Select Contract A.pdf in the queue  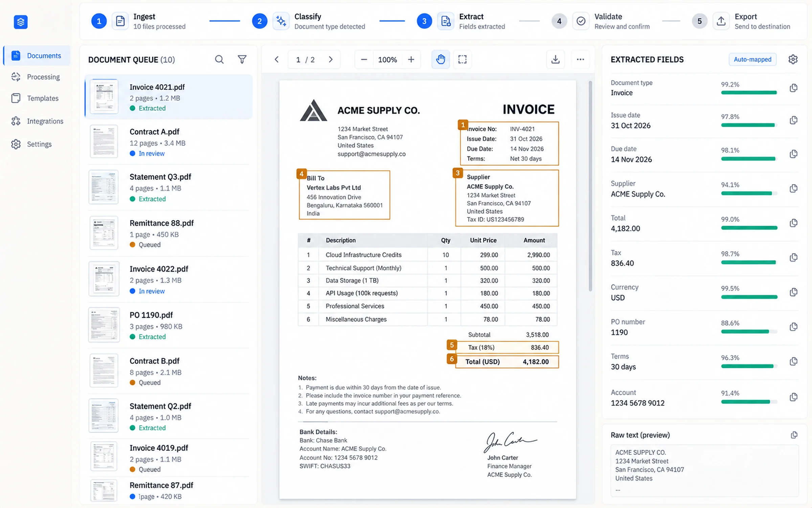(168, 142)
